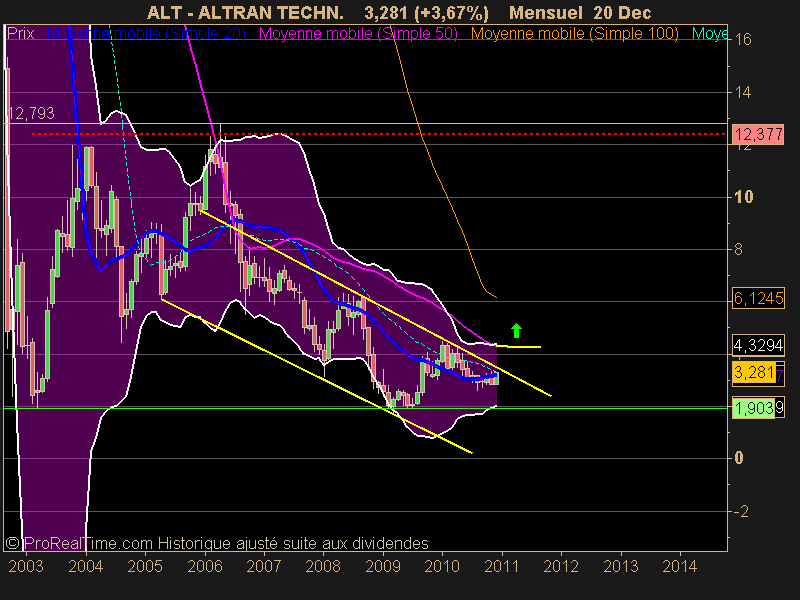The width and height of the screenshot is (800, 600).
Task: Click the 2014 year label on time axis
Action: 680,566
